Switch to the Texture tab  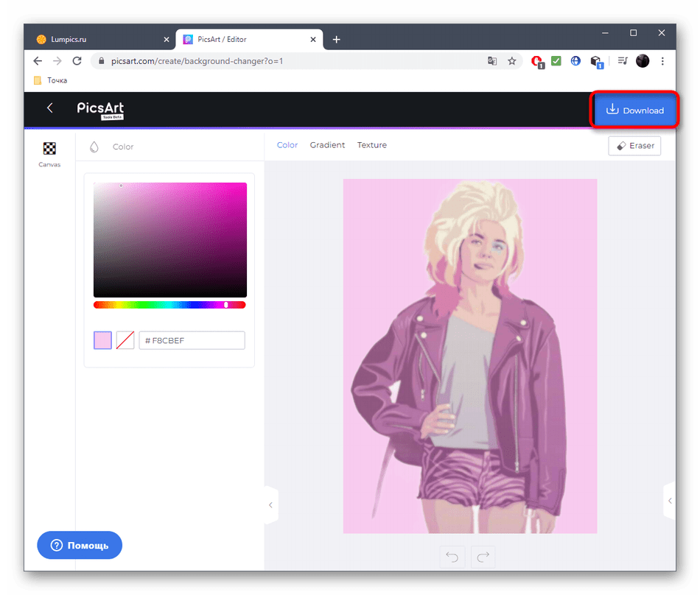click(x=372, y=145)
